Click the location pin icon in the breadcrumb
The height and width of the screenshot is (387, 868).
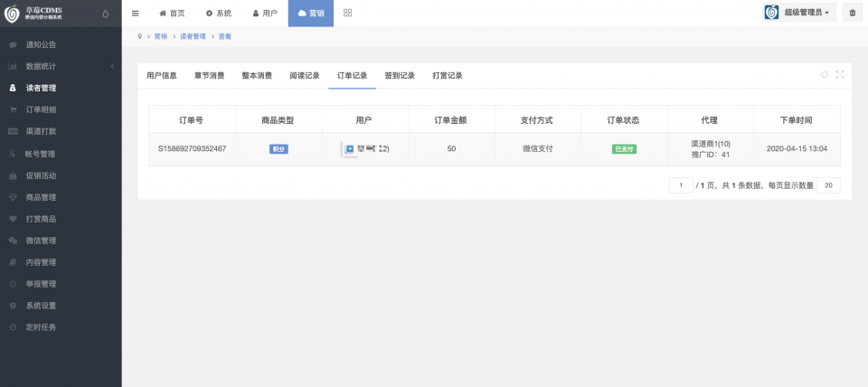140,36
